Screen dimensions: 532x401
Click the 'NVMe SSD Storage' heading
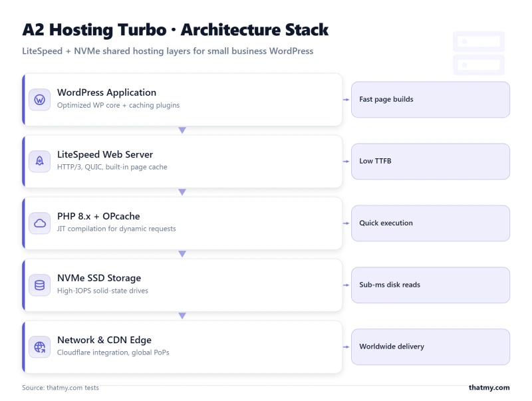[99, 278]
